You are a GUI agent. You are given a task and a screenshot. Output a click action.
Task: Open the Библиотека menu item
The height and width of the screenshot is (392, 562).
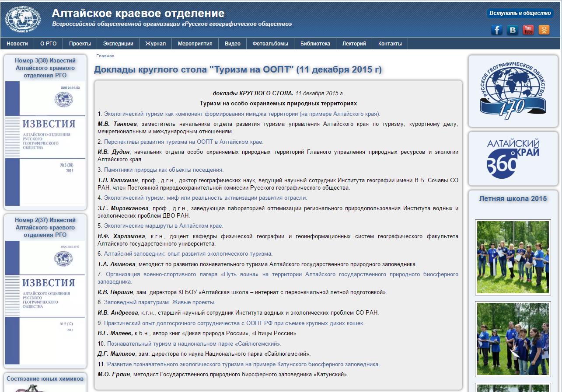pos(315,44)
